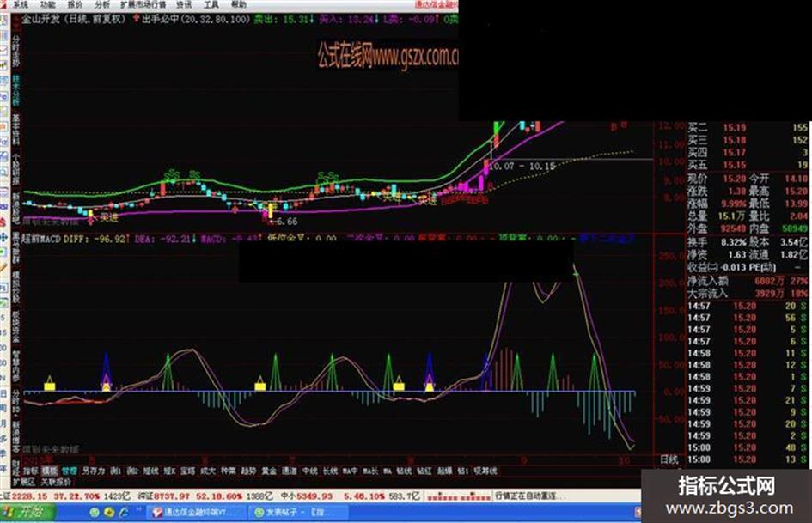Screen dimensions: 812x523
Task: Click the yellow quick-launch icon in taskbar
Action: coord(109,513)
